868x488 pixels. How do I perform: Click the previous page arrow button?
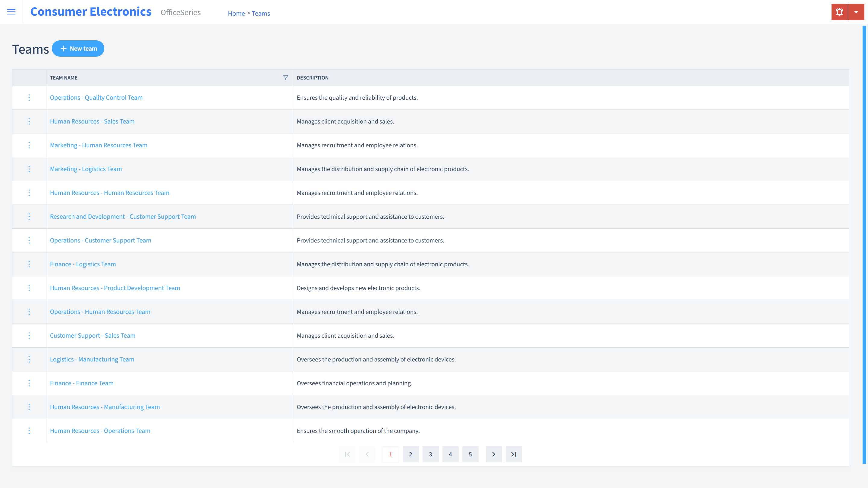[x=368, y=454]
